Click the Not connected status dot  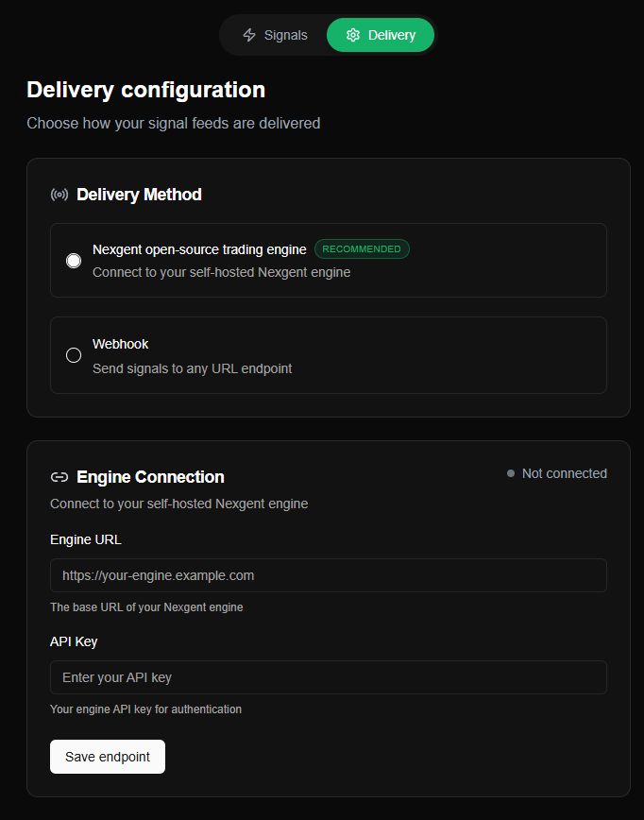511,473
